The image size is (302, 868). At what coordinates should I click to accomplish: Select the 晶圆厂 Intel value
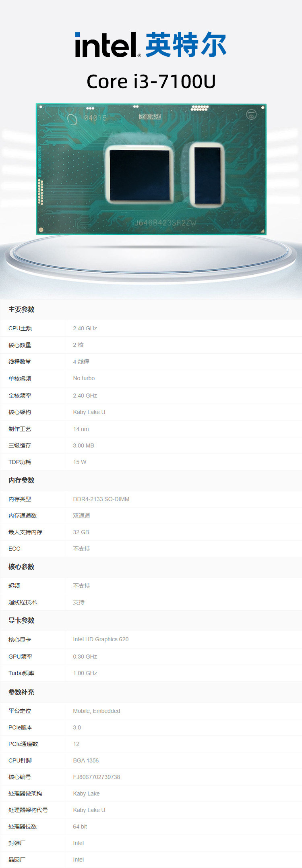[79, 860]
